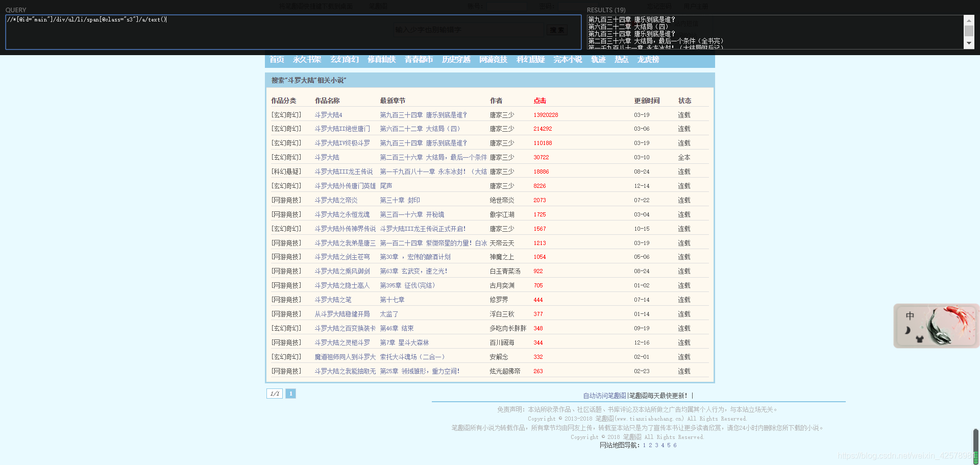Open sitemap link 1 in 网站地图导航

[644, 446]
